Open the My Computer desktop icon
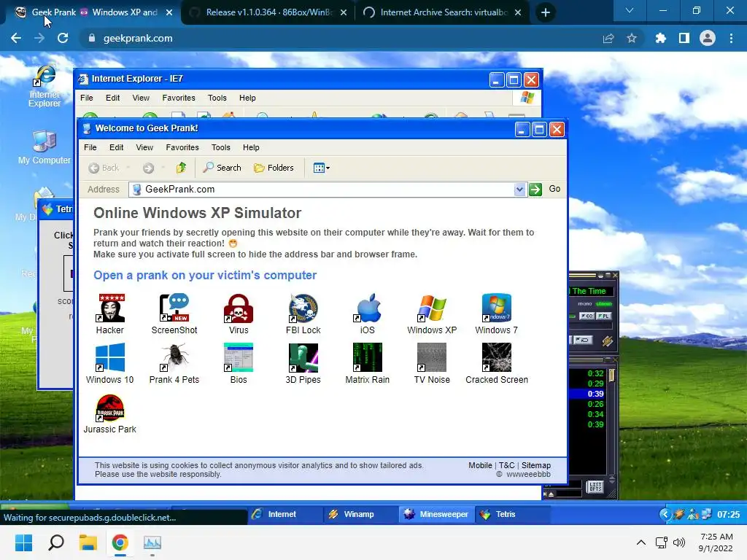This screenshot has height=560, width=747. tap(44, 147)
